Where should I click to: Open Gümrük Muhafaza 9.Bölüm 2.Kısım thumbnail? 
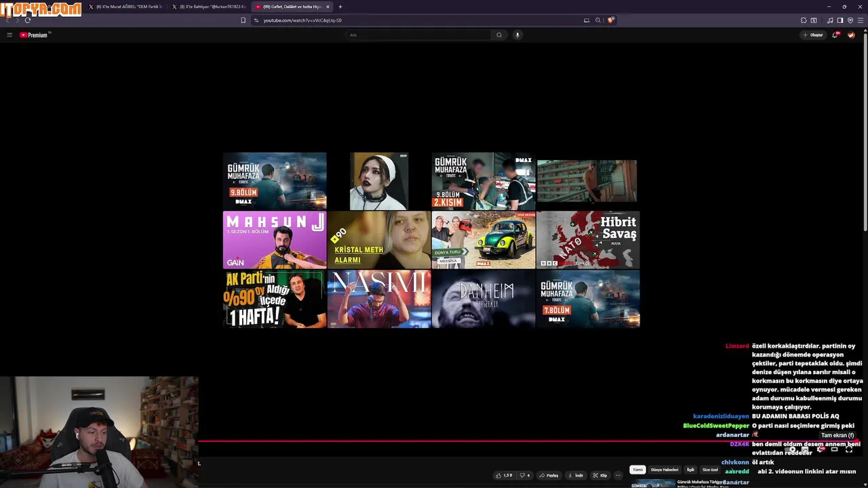pos(484,181)
